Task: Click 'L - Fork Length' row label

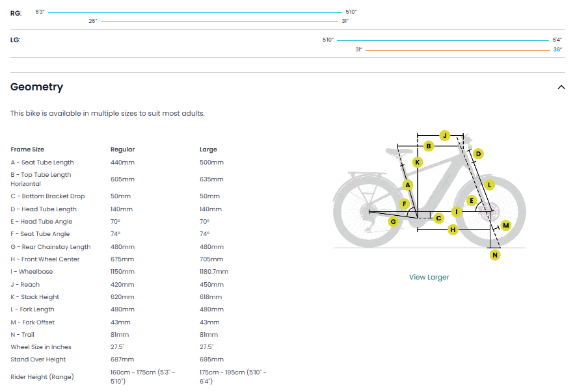Action: point(33,309)
